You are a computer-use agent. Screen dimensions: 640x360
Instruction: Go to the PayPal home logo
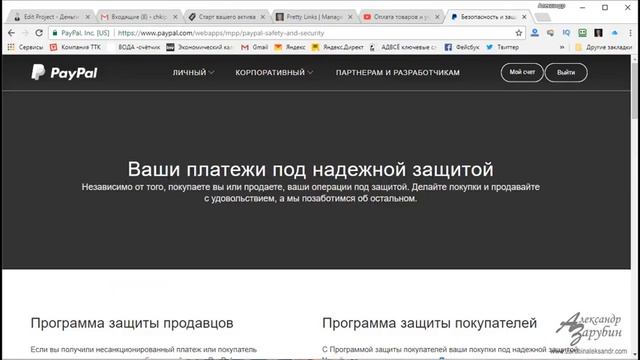click(x=64, y=72)
